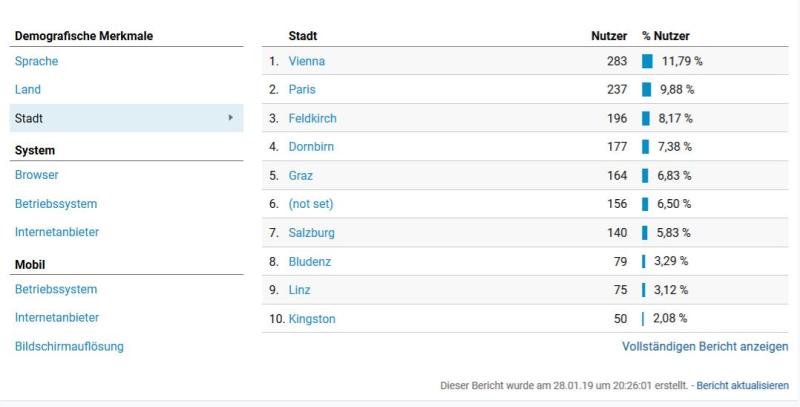The width and height of the screenshot is (800, 407).
Task: Open Internetanbieter under the Mobil section
Action: click(57, 317)
